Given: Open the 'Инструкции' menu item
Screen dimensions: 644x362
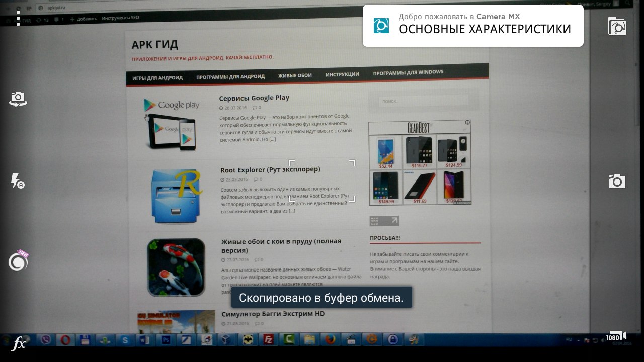Looking at the screenshot, I should (342, 74).
